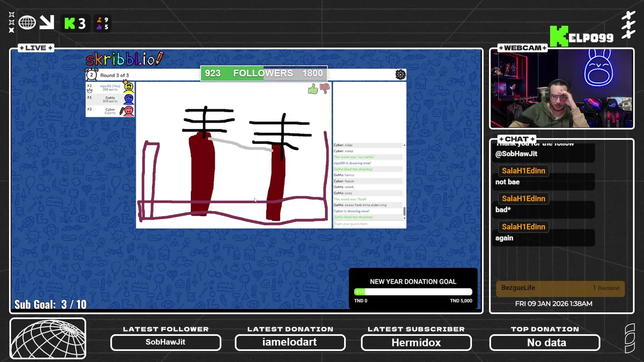Click the 'Sub Goal: 3 / 10' text

coord(50,305)
